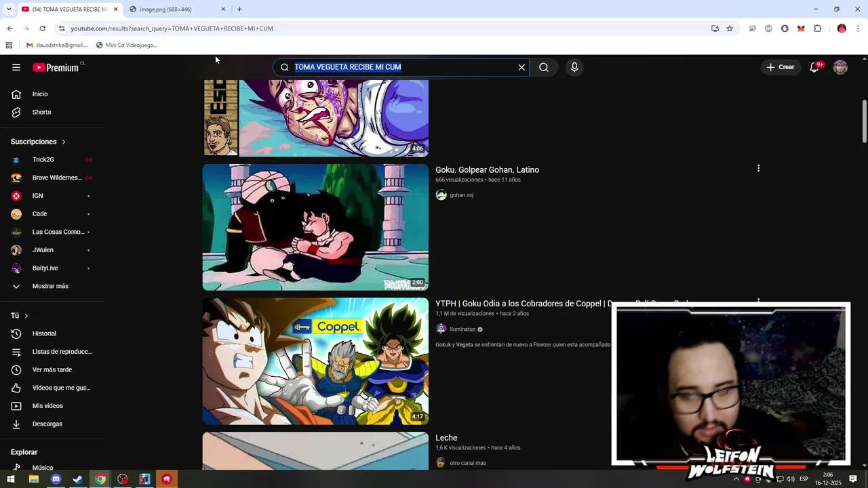The width and height of the screenshot is (868, 488).
Task: Open the MetaMask fox extension
Action: coord(801,28)
